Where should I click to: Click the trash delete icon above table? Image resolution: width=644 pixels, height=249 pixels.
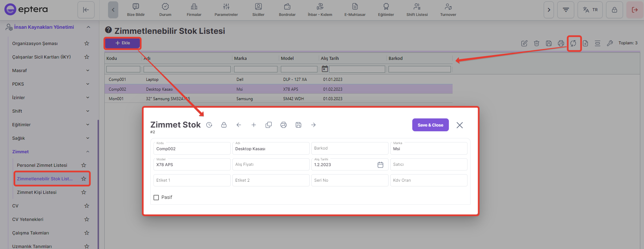pos(537,43)
